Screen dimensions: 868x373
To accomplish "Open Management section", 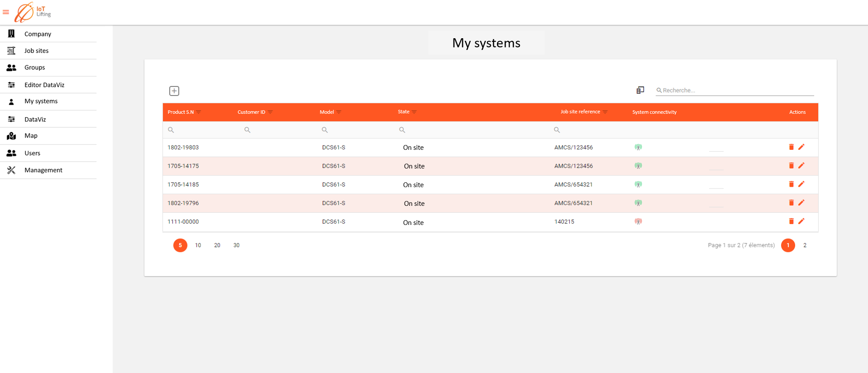I will coord(43,170).
